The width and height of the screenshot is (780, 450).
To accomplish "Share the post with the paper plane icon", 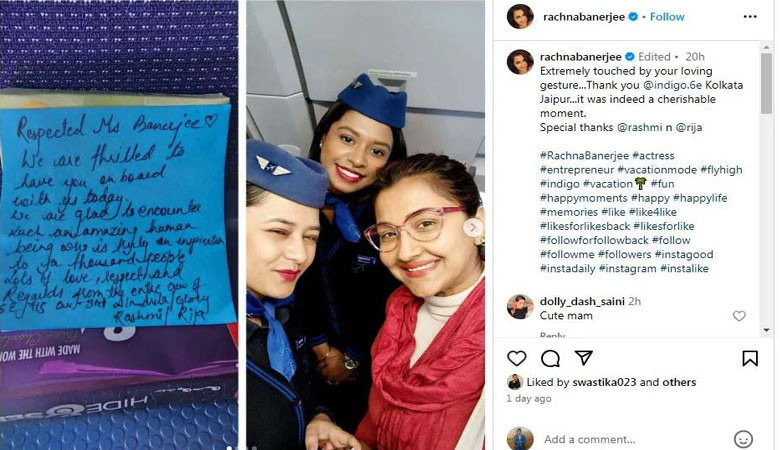I will tap(584, 358).
